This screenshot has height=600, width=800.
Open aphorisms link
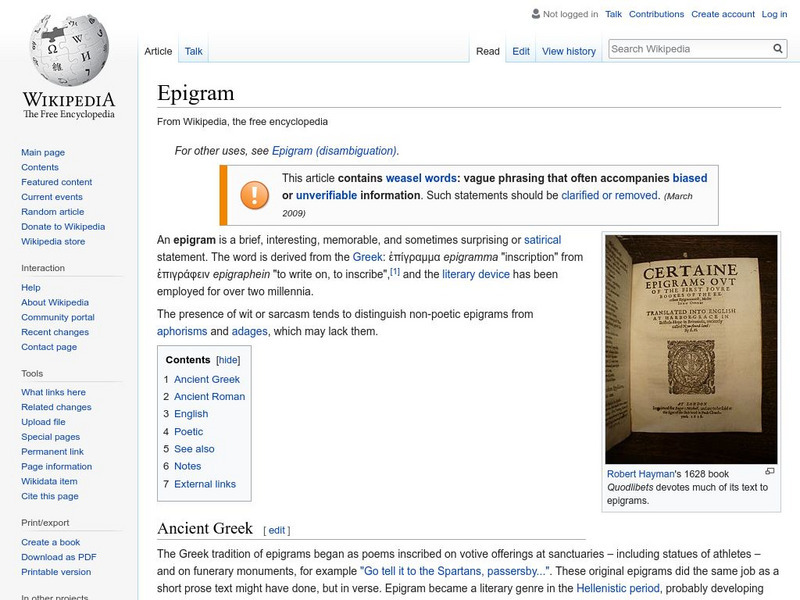coord(182,332)
